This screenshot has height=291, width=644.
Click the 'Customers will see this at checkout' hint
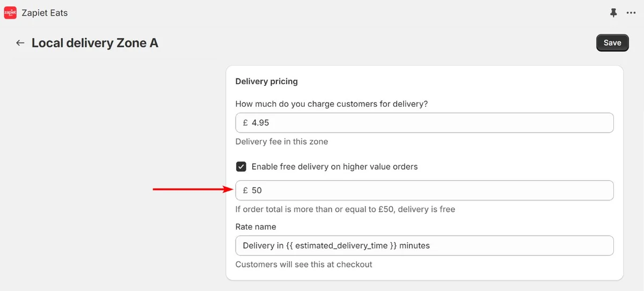coord(304,264)
